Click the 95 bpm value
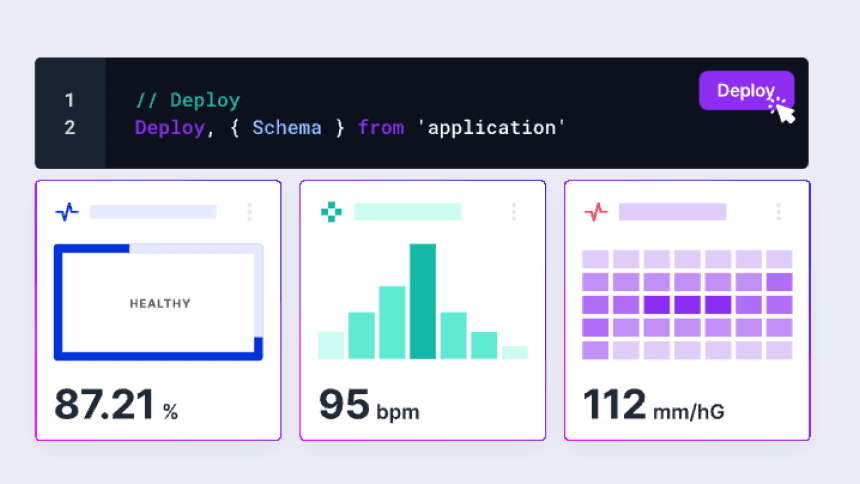The image size is (860, 484). (x=369, y=405)
